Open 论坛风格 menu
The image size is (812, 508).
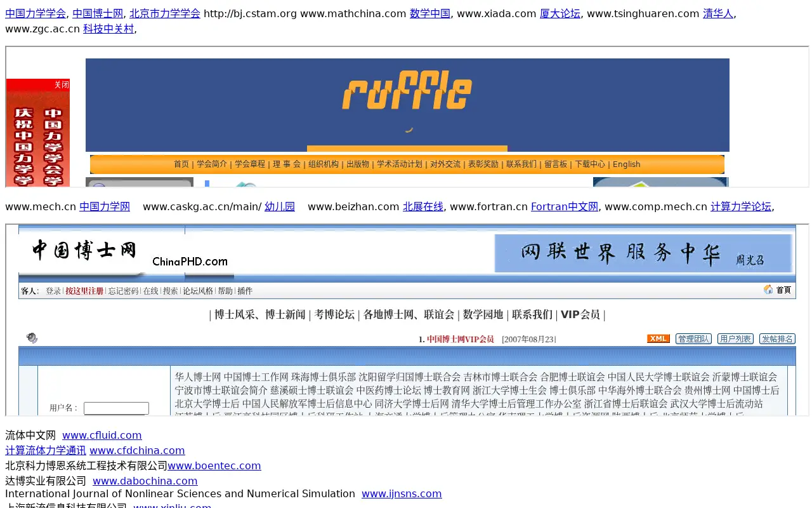198,291
